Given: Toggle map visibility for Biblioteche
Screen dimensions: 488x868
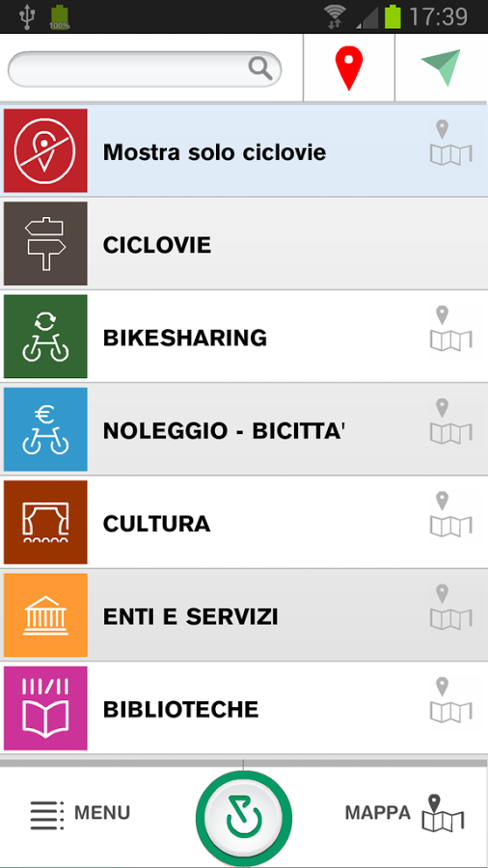Looking at the screenshot, I should click(x=450, y=701).
